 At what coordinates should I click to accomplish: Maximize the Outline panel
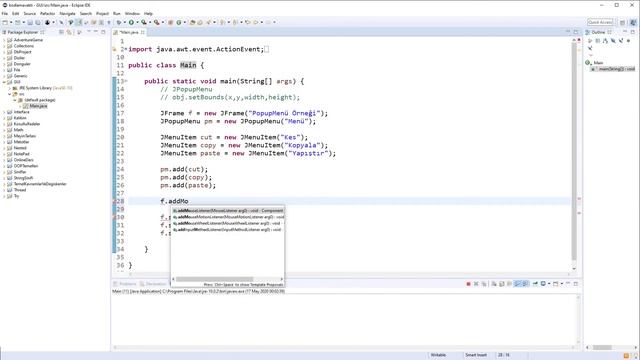[633, 32]
